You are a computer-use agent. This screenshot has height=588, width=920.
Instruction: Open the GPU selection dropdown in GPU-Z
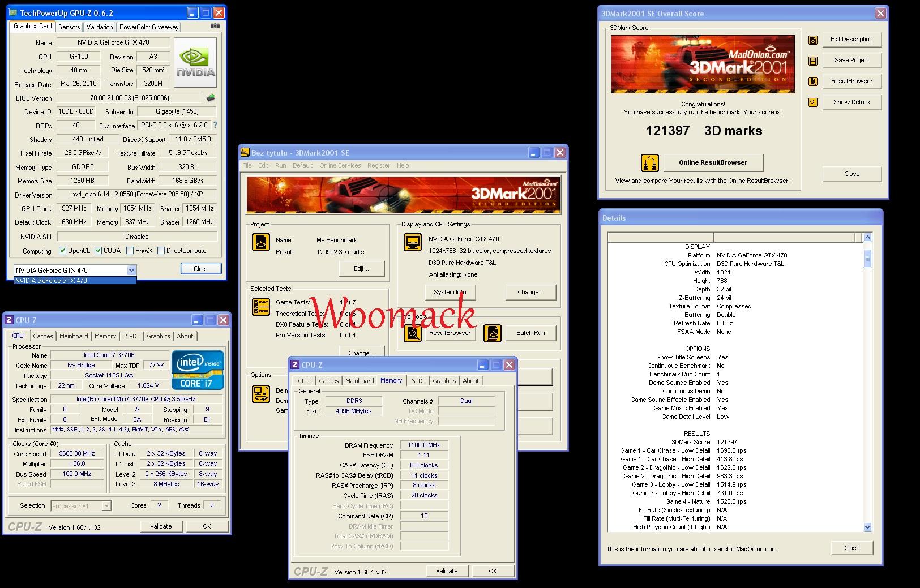(x=131, y=271)
